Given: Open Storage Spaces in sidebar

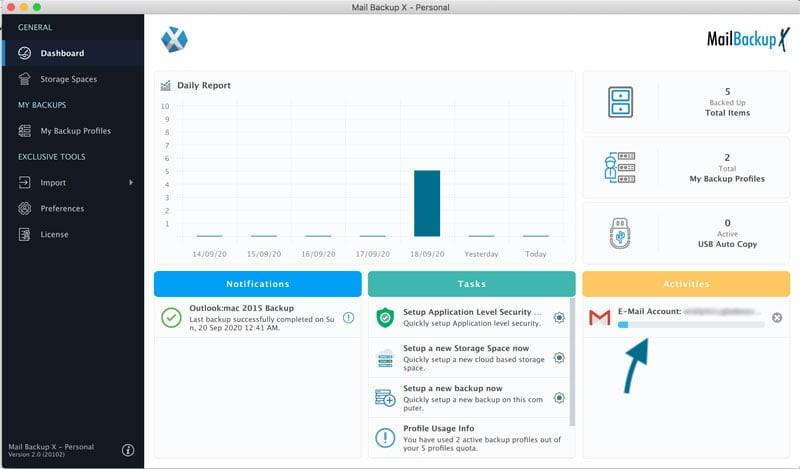Looking at the screenshot, I should click(x=73, y=79).
